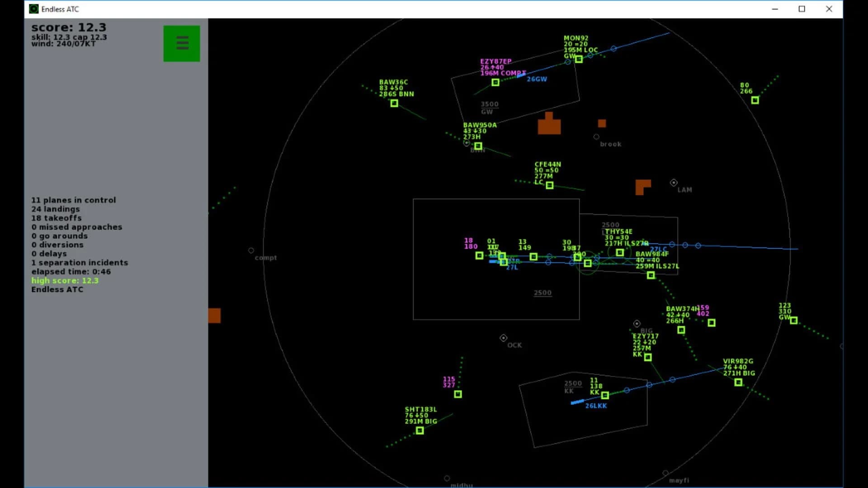Click the MON92 aircraft on the localizer
The width and height of the screenshot is (868, 488).
coord(579,60)
